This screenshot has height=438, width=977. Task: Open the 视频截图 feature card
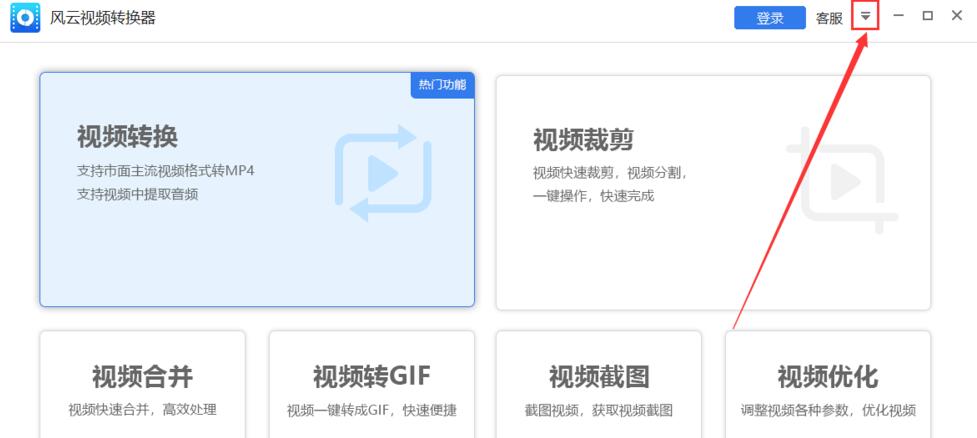pyautogui.click(x=599, y=385)
